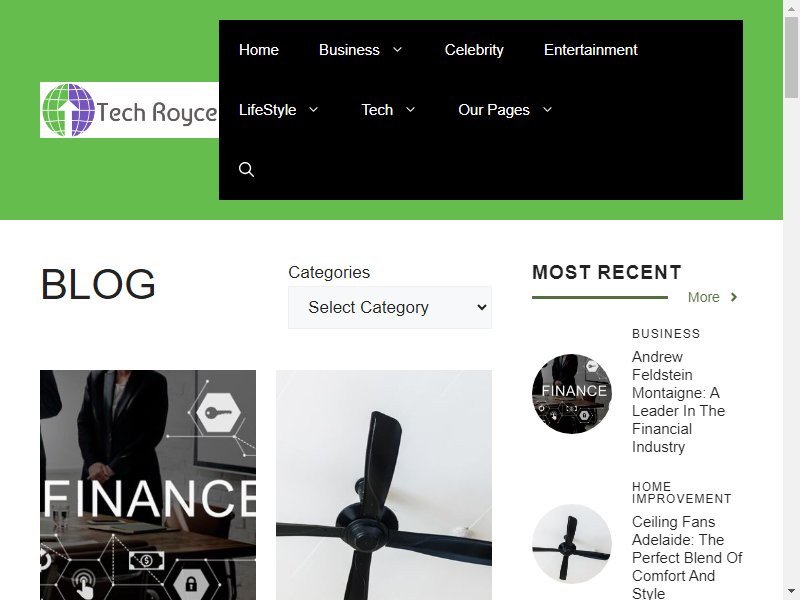Open the Entertainment menu item
The image size is (800, 600).
coord(590,50)
